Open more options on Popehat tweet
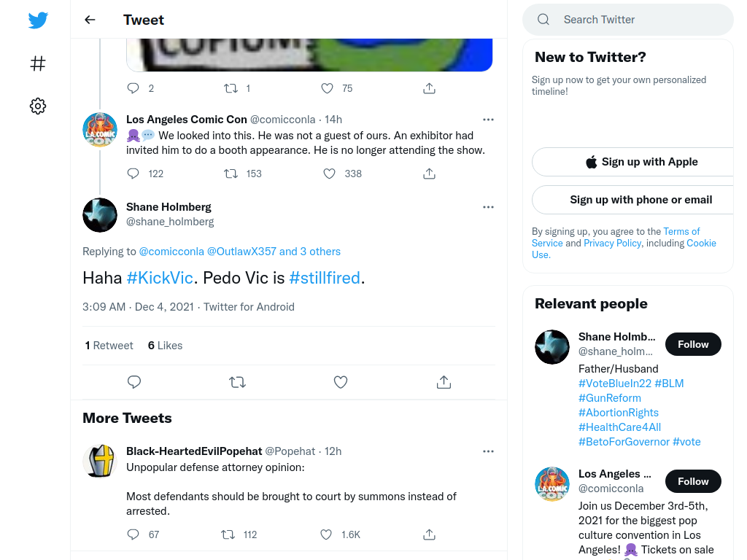 click(x=488, y=451)
